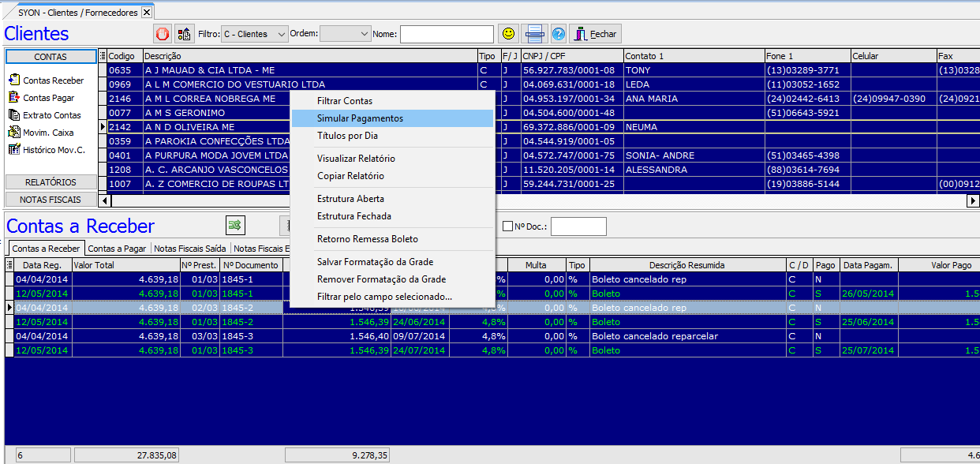Switch to the Contas a Pagar tab
The image size is (980, 464).
[x=117, y=249]
